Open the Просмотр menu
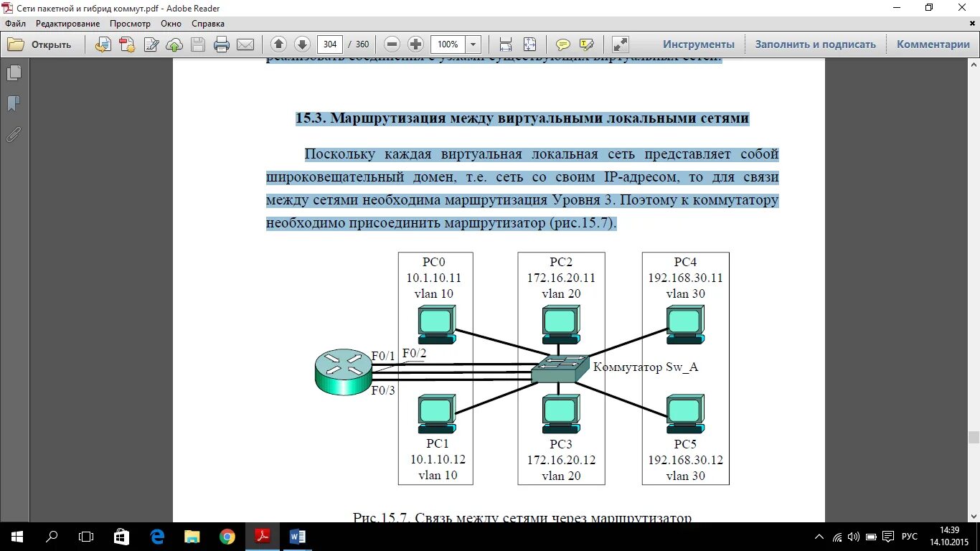Image resolution: width=980 pixels, height=551 pixels. coord(131,24)
